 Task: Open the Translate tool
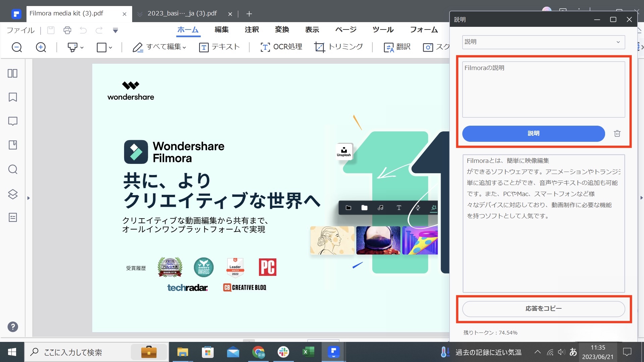point(397,47)
